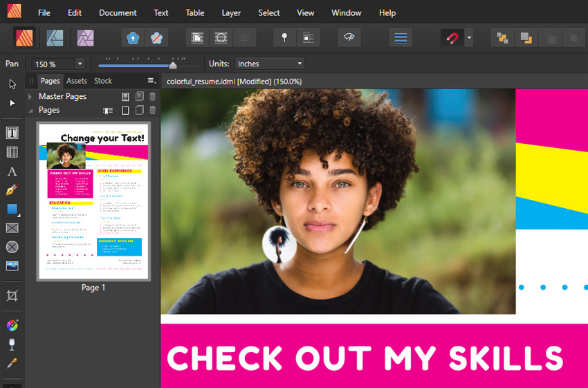Toggle preview mode in the toolbar
The height and width of the screenshot is (388, 588).
tap(349, 38)
